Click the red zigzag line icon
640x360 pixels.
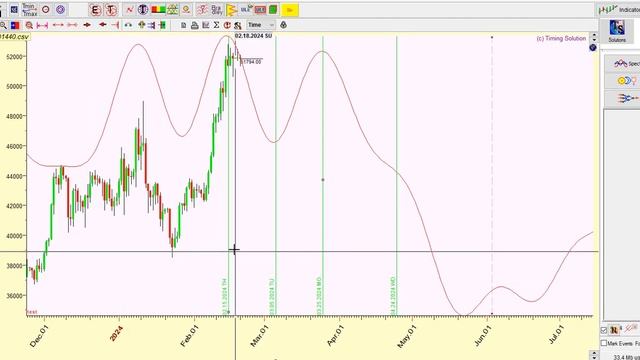[130, 9]
